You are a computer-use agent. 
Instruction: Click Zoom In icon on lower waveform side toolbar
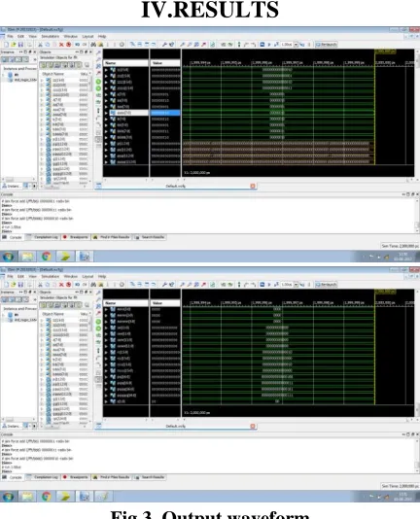click(99, 293)
